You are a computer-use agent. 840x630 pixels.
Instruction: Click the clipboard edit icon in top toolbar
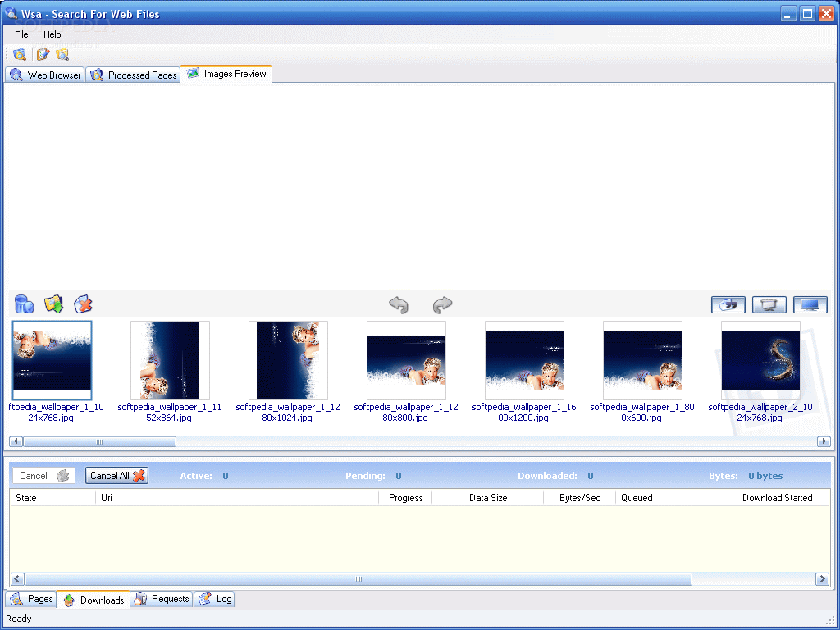point(43,54)
